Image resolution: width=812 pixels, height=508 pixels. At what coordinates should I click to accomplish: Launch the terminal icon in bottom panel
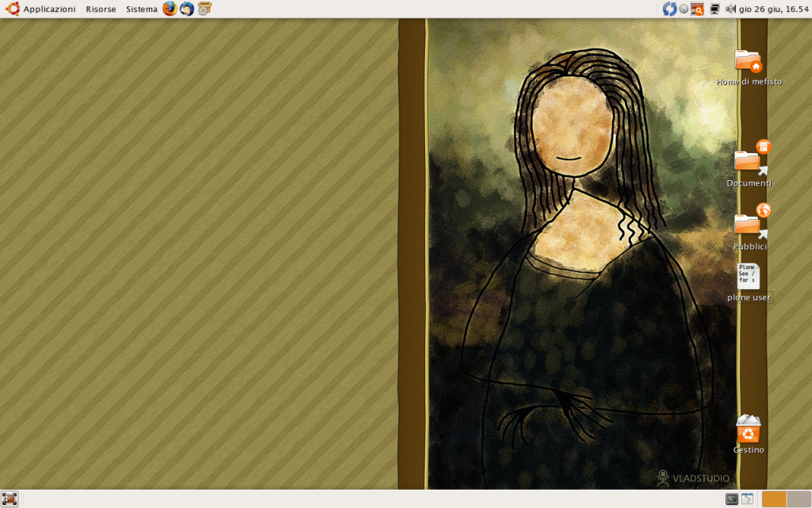tap(731, 499)
